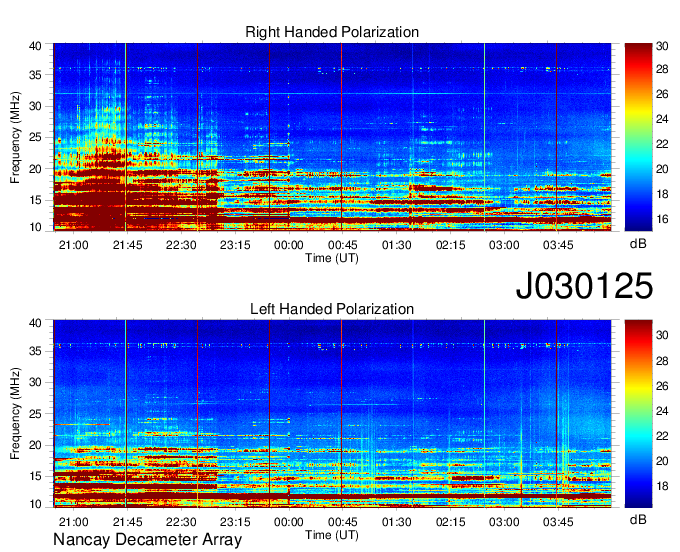Viewport: 680px width, 552px height.
Task: Click the Right Handed plot color bar
Action: pyautogui.click(x=638, y=137)
